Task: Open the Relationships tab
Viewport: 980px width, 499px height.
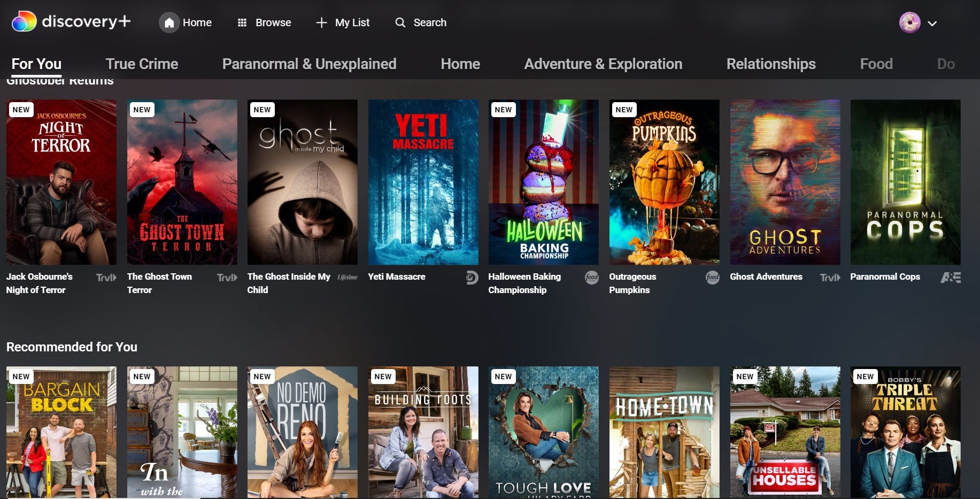Action: pos(771,64)
